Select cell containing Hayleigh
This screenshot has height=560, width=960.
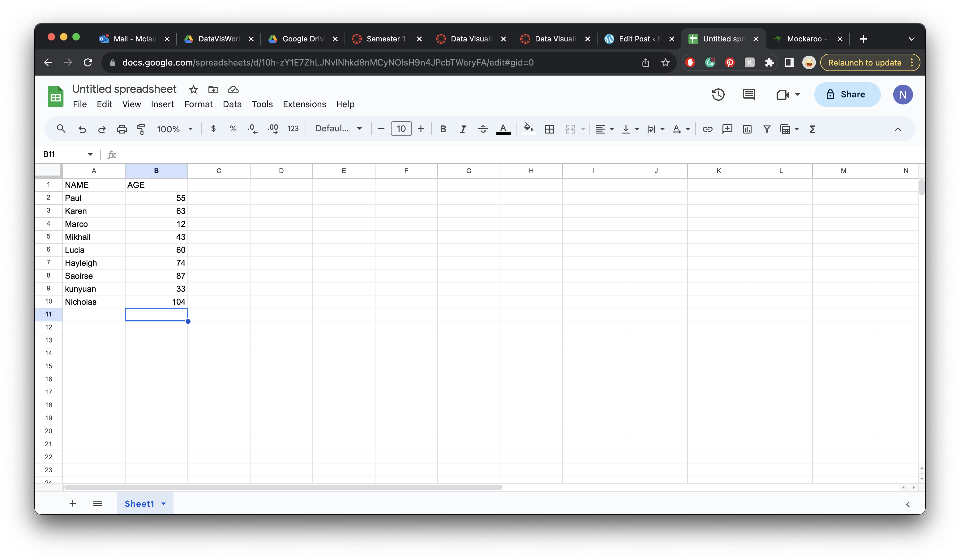(x=93, y=263)
